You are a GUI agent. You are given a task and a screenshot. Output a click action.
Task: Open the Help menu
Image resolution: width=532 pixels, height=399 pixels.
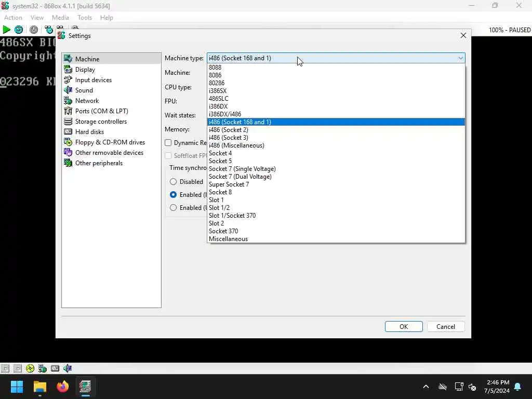(107, 18)
